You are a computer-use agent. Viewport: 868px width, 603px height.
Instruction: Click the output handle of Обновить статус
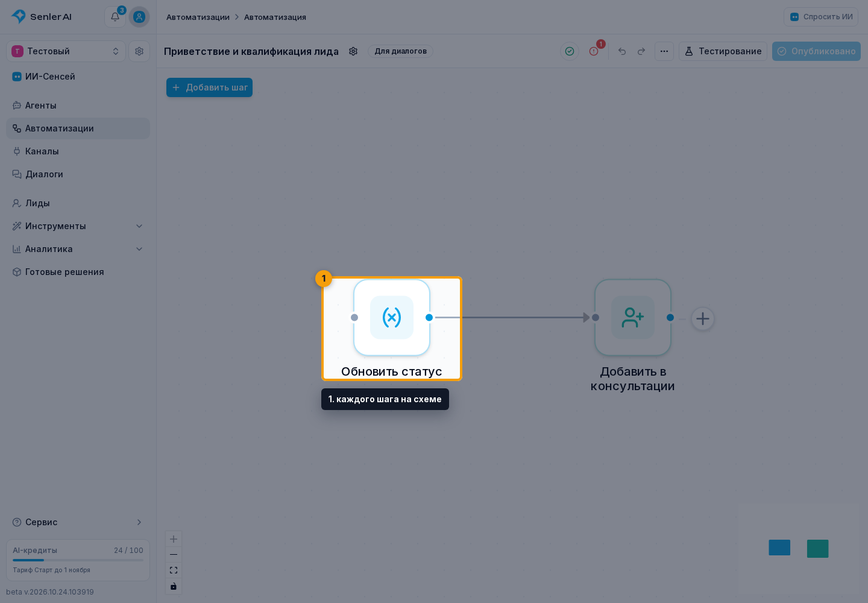(429, 317)
